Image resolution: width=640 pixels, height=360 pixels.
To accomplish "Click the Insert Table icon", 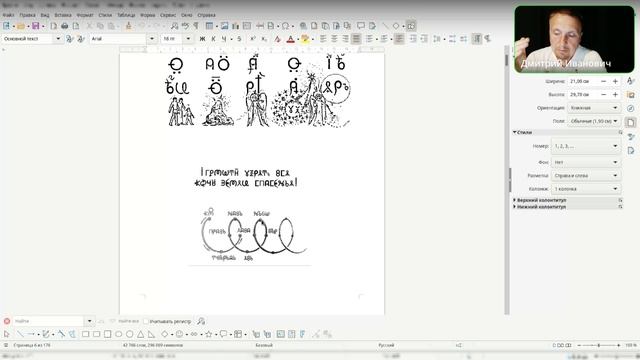I will [209, 26].
